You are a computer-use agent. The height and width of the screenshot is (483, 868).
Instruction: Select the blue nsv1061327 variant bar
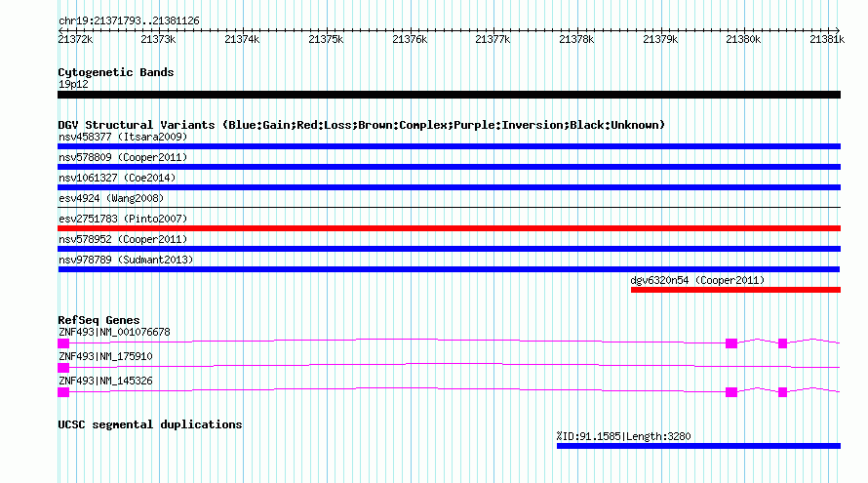449,187
